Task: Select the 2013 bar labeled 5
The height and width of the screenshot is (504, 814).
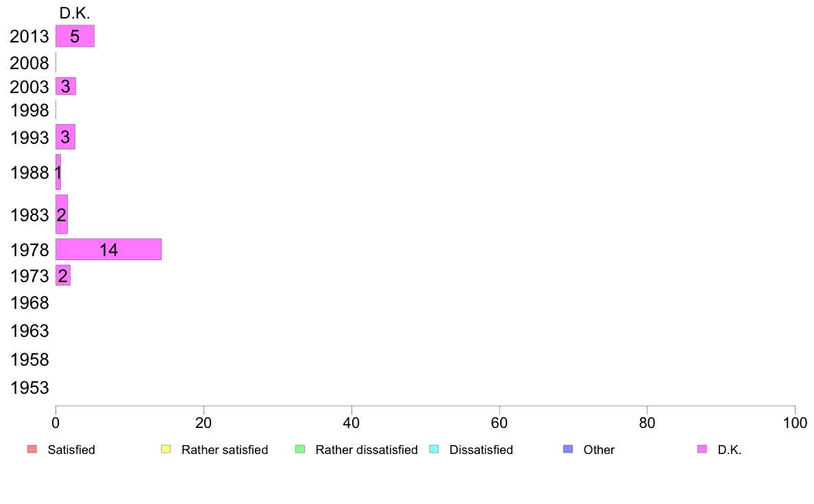Action: [75, 36]
